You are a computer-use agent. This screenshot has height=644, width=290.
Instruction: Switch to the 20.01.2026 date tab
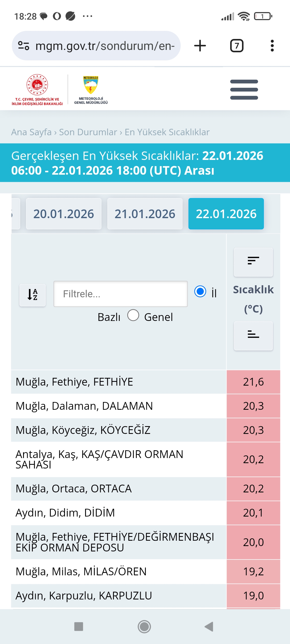click(x=64, y=214)
